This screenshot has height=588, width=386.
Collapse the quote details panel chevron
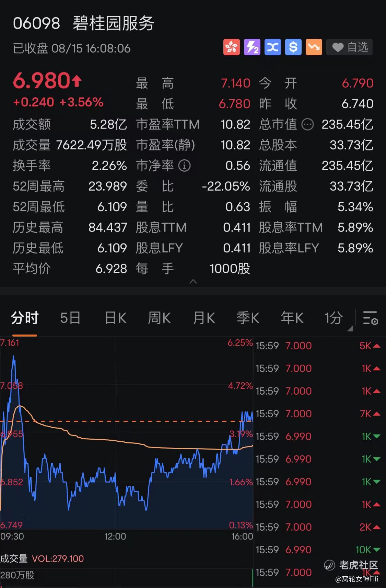pyautogui.click(x=193, y=282)
